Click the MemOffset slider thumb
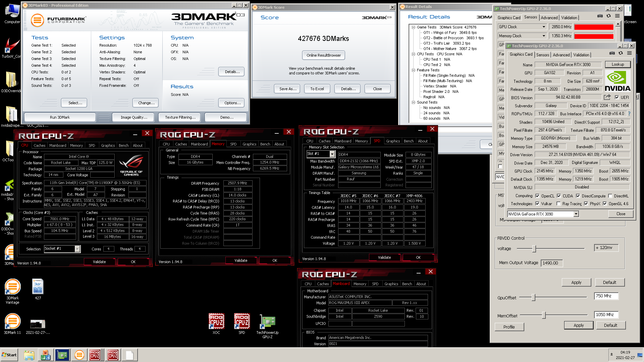 point(544,315)
